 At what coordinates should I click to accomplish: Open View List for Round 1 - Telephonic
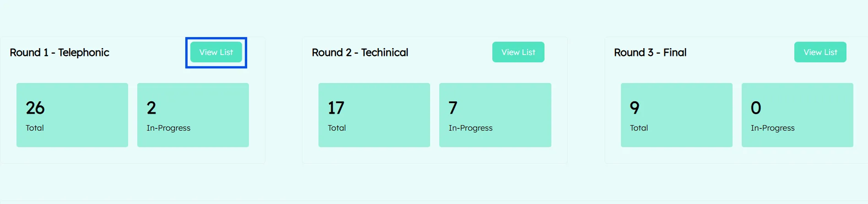click(216, 52)
